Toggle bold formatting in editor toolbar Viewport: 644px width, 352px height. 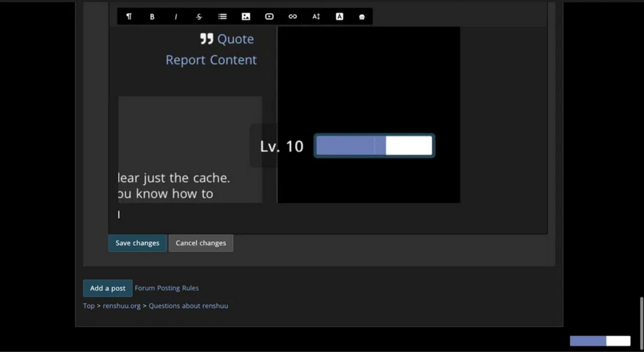pyautogui.click(x=152, y=17)
